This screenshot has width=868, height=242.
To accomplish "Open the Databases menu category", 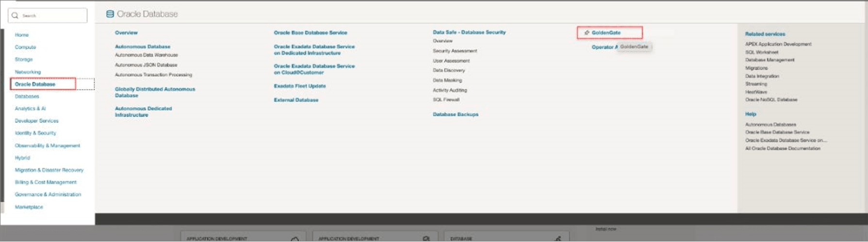I will tap(27, 97).
